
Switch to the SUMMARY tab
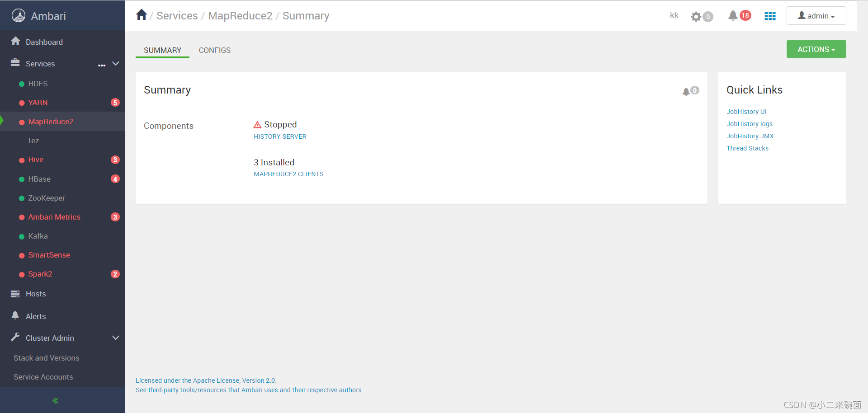(162, 50)
